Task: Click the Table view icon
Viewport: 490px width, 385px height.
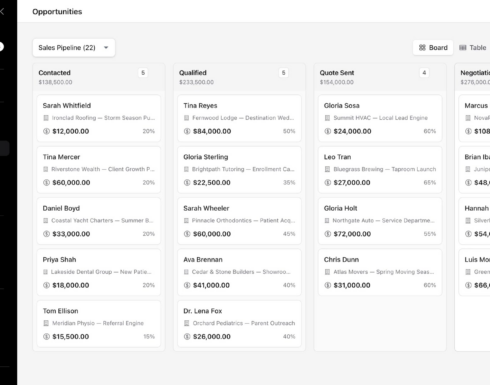Action: coord(463,48)
